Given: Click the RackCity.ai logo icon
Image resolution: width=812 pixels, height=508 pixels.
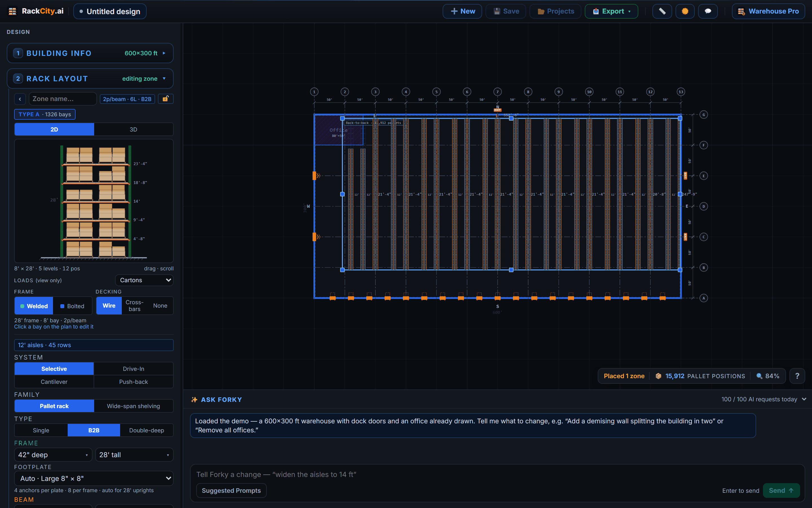Looking at the screenshot, I should pos(12,11).
